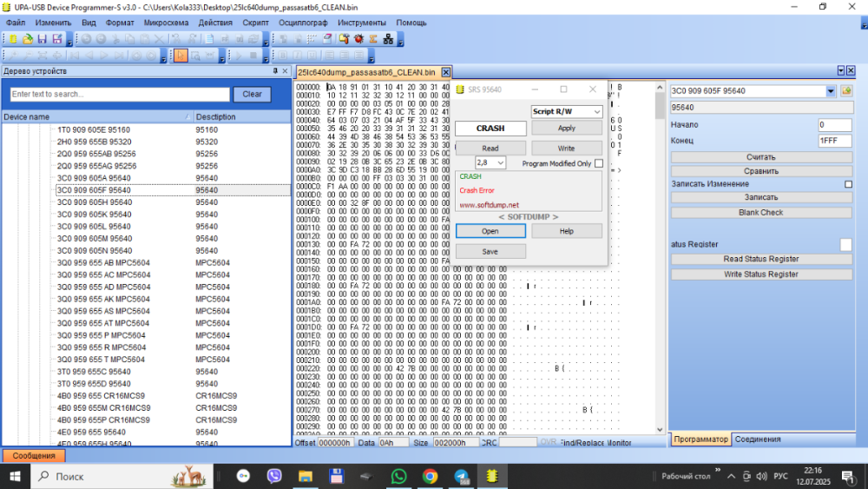Open WhatsApp from the taskbar
868x489 pixels.
pos(398,476)
